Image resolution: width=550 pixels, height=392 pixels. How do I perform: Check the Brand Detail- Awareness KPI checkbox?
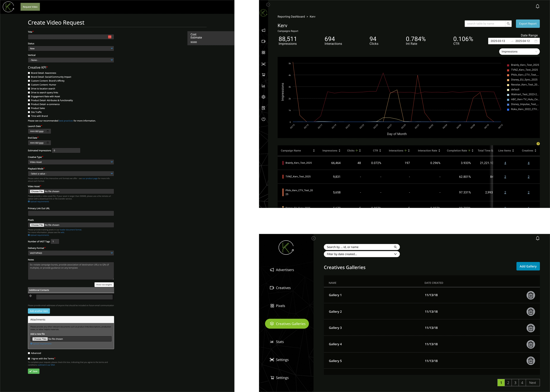point(29,73)
